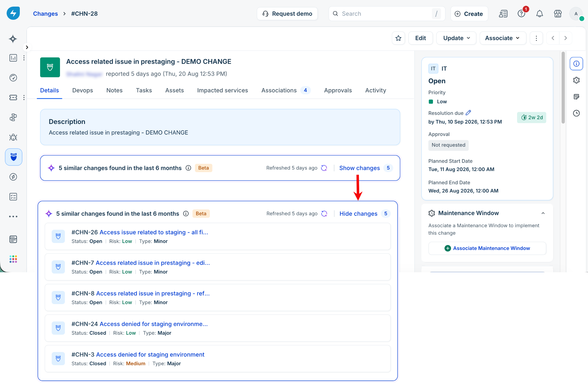Click Associate Maintenance Window button
Image resolution: width=588 pixels, height=383 pixels.
487,248
